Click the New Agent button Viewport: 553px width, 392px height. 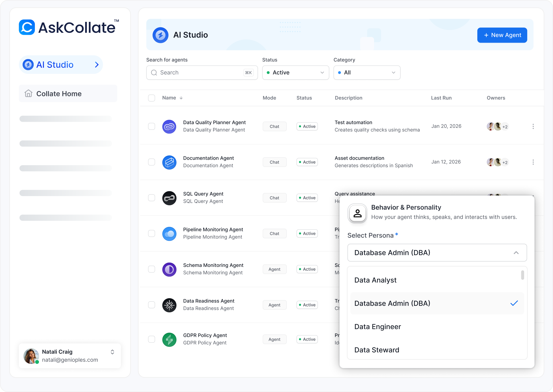[x=502, y=35]
